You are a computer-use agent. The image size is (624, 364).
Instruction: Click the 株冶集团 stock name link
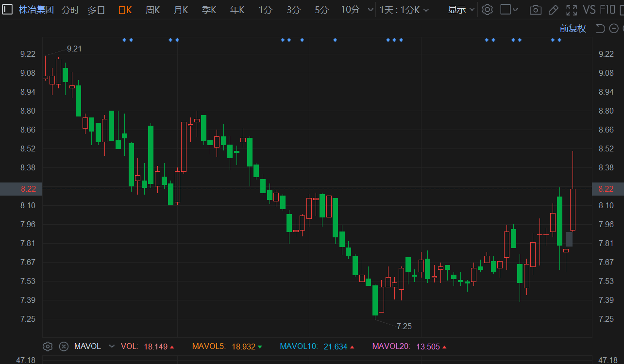coord(36,10)
